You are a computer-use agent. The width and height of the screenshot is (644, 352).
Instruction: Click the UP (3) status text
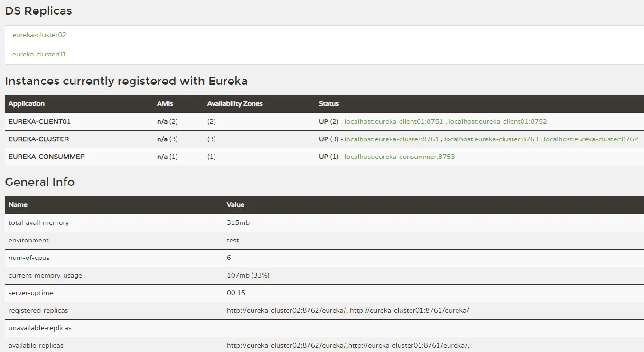click(x=328, y=139)
